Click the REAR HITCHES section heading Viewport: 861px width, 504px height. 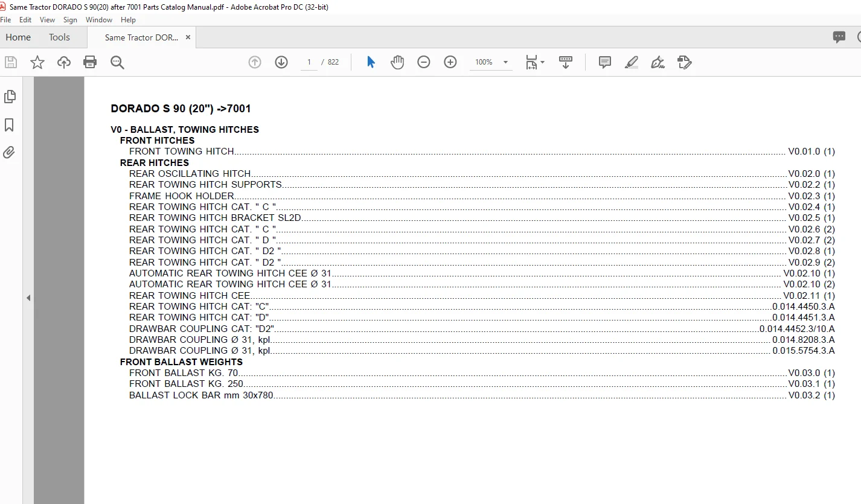[155, 163]
